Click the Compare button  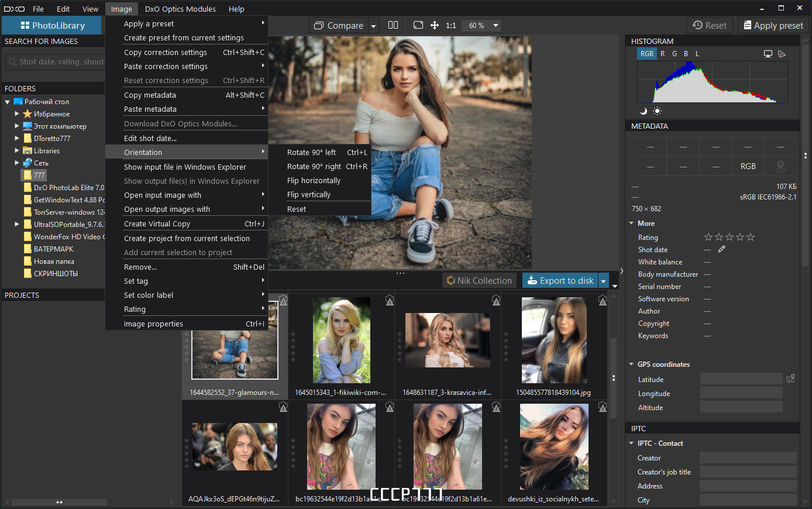(x=339, y=26)
